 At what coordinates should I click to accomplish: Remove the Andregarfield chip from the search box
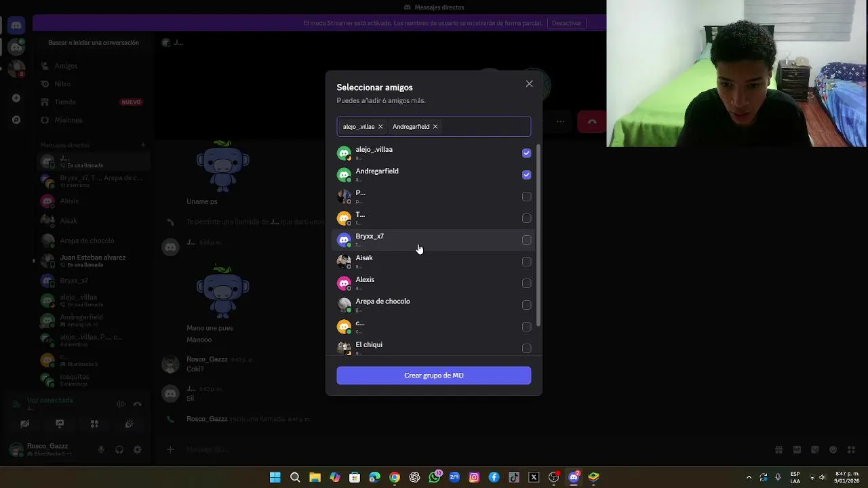point(435,127)
